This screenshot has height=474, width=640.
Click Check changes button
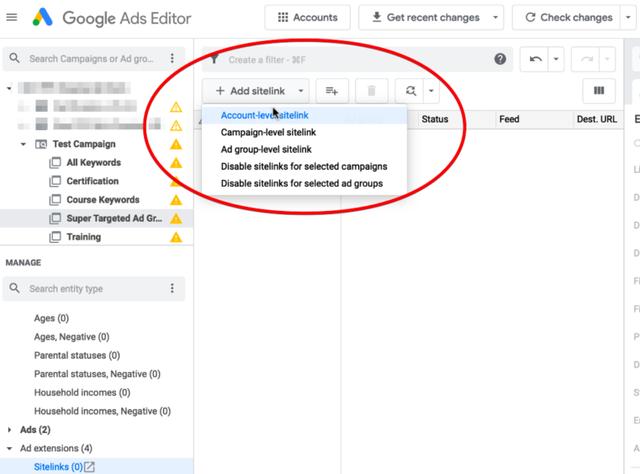pos(569,18)
